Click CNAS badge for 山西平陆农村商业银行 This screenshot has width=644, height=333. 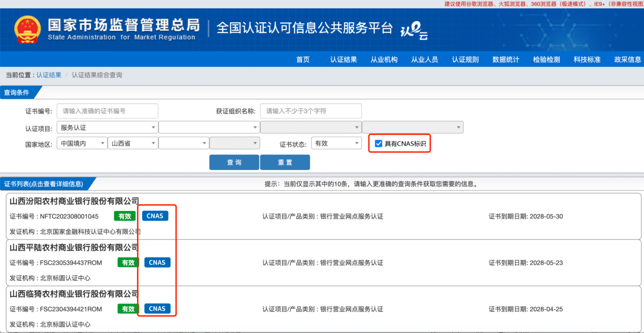coord(157,263)
